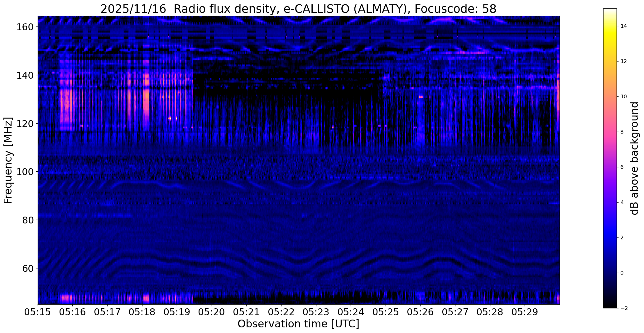This screenshot has height=333, width=644.
Task: Click the 05:25 time tick label
Action: (386, 312)
